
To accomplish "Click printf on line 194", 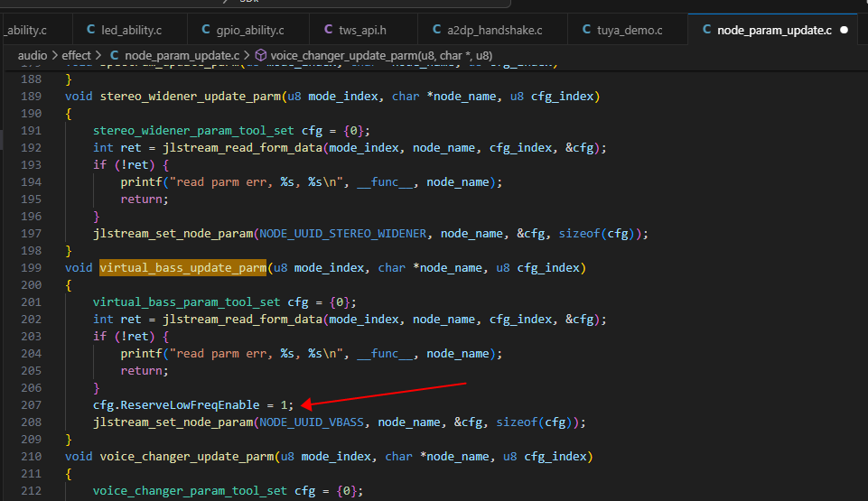I will (142, 182).
